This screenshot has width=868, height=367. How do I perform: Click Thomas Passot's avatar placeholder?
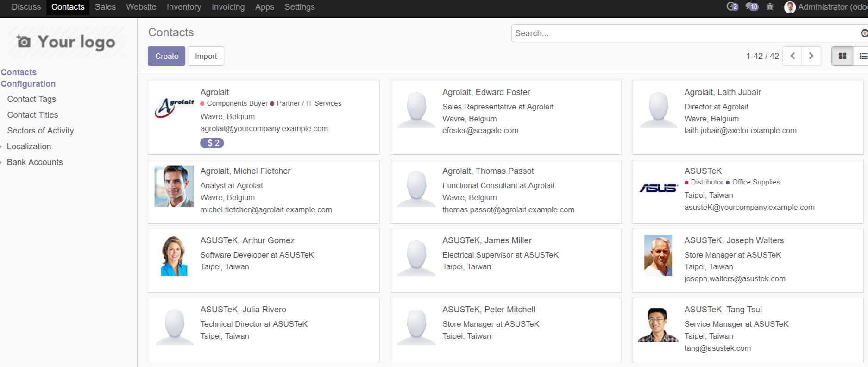pyautogui.click(x=416, y=189)
